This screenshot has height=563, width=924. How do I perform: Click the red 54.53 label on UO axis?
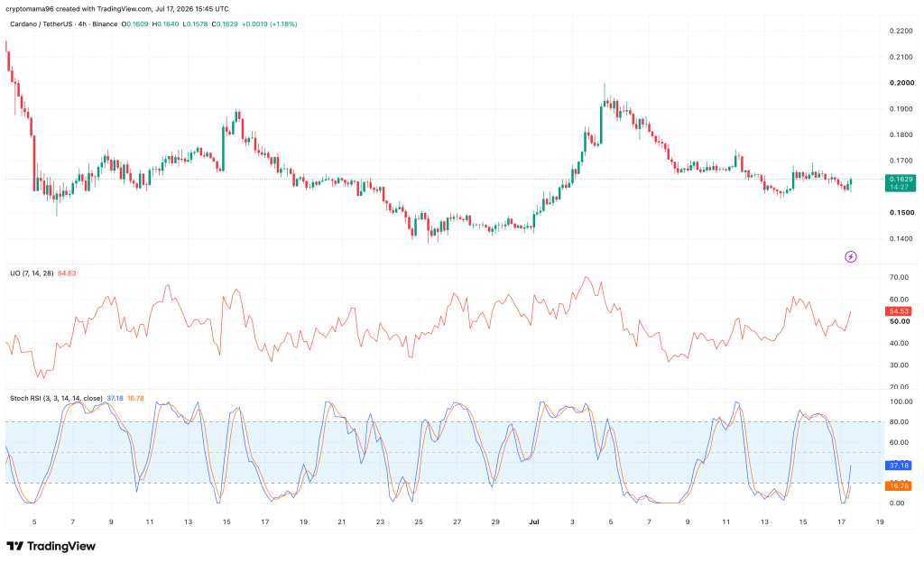click(x=900, y=311)
